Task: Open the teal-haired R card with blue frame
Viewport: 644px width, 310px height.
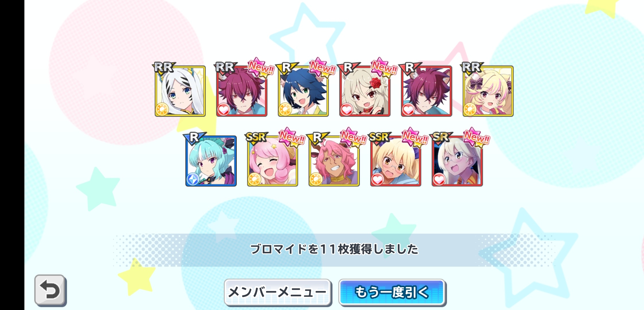Action: pyautogui.click(x=211, y=161)
